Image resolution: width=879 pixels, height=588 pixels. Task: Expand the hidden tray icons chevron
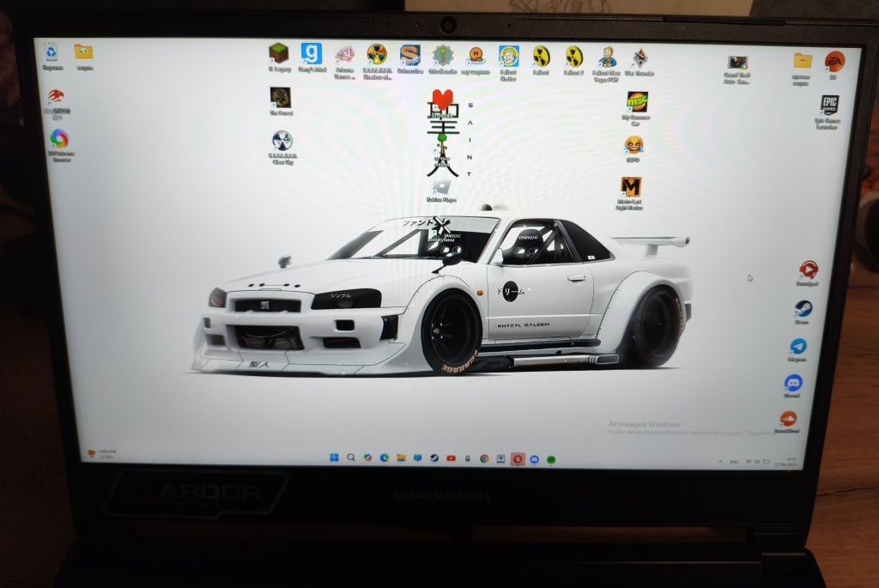(720, 462)
